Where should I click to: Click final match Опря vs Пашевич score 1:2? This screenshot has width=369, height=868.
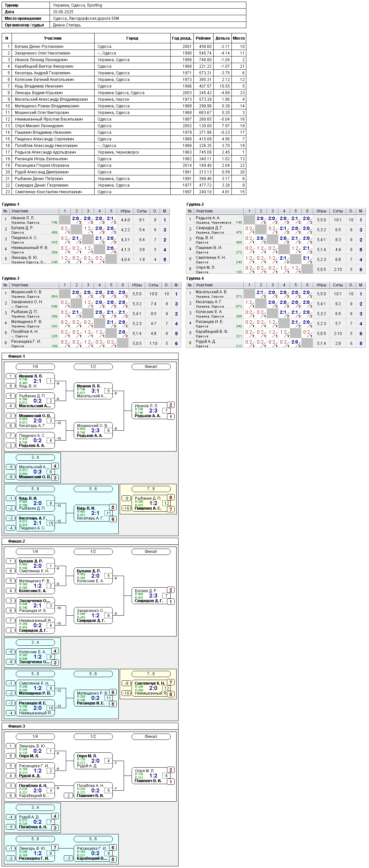point(153,776)
